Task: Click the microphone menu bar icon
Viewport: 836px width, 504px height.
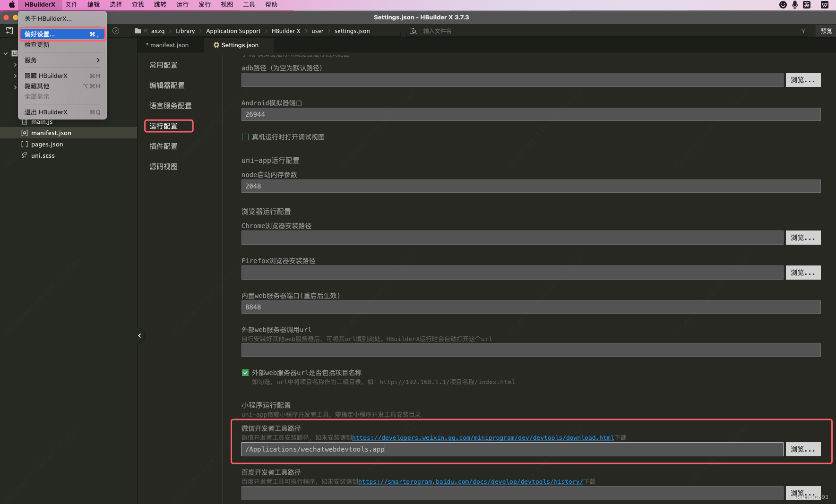Action: pos(795,5)
